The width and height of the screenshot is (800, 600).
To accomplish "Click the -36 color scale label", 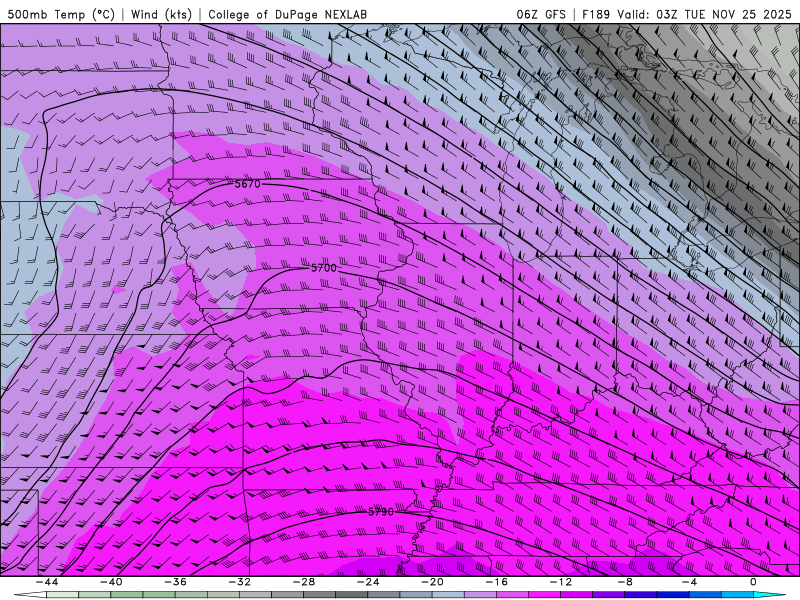I will pos(175,582).
